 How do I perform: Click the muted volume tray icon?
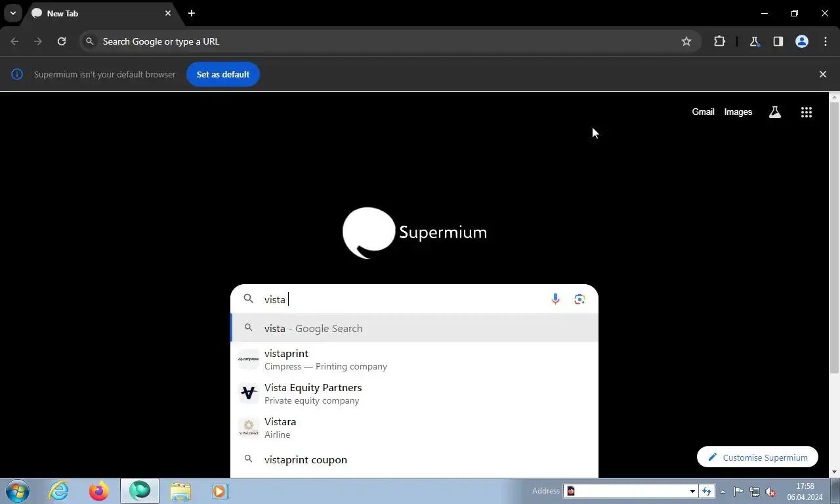coord(771,491)
